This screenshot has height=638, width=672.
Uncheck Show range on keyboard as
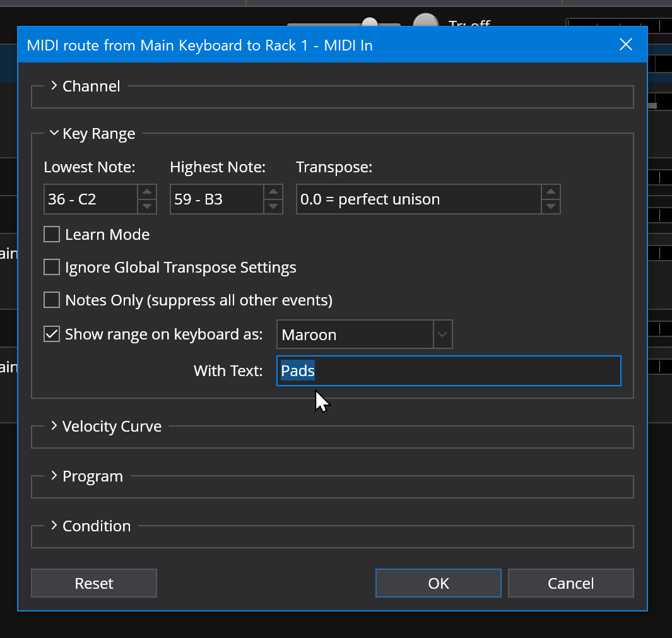point(52,334)
